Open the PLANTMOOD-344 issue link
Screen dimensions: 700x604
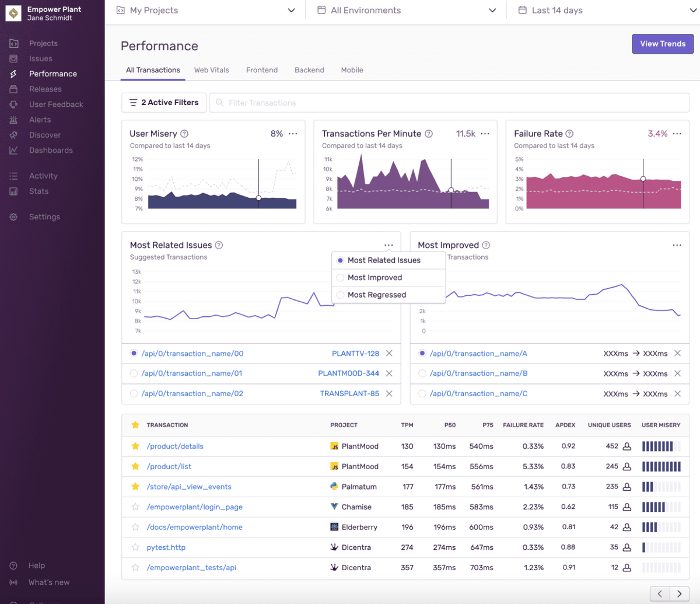pos(348,373)
